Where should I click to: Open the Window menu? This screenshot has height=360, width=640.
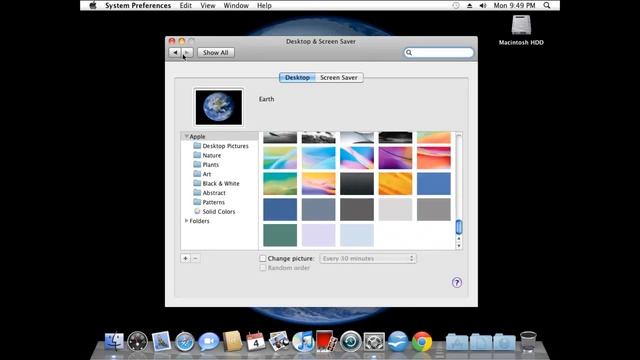tap(236, 6)
